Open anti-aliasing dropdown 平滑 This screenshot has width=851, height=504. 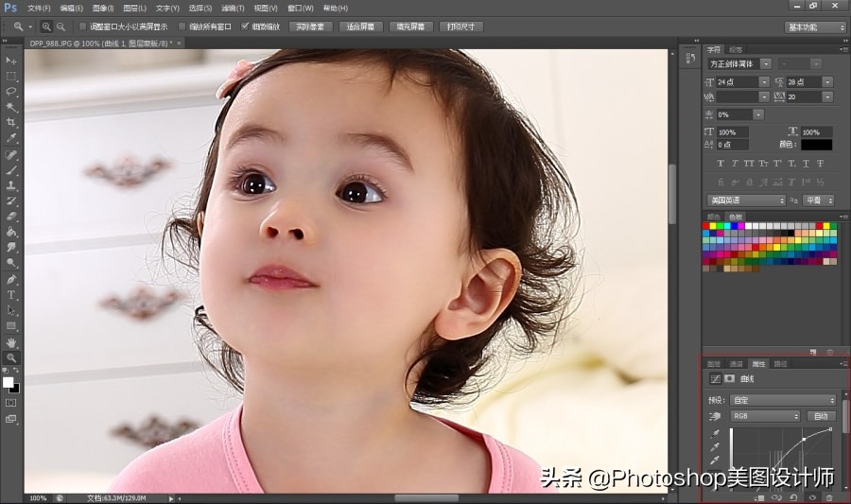coord(819,200)
